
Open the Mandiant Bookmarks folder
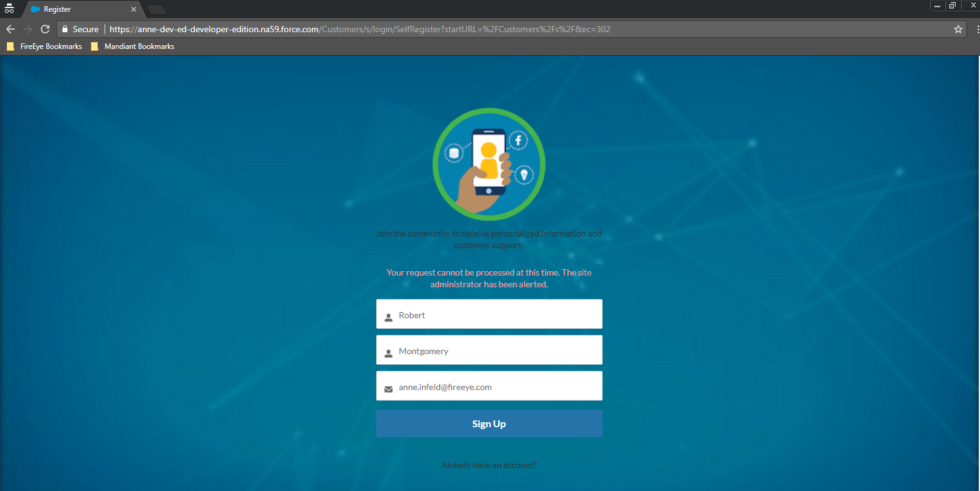(132, 46)
